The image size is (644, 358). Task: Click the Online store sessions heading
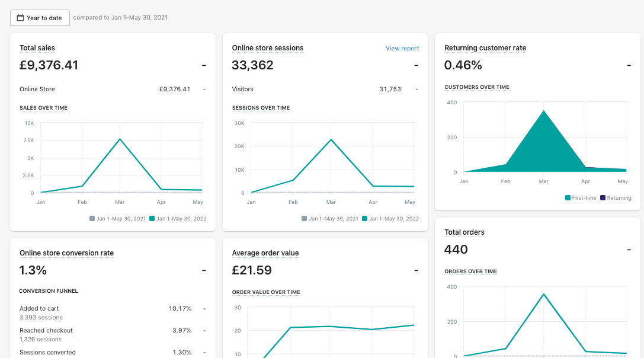point(267,48)
